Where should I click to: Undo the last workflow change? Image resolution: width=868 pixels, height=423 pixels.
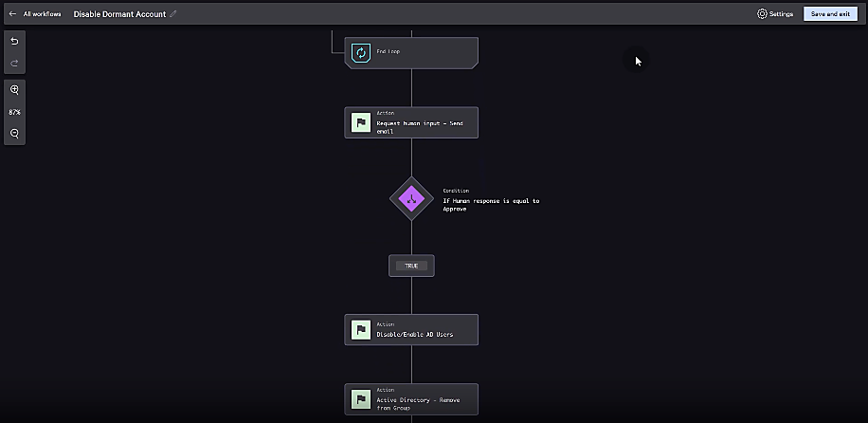[x=14, y=42]
